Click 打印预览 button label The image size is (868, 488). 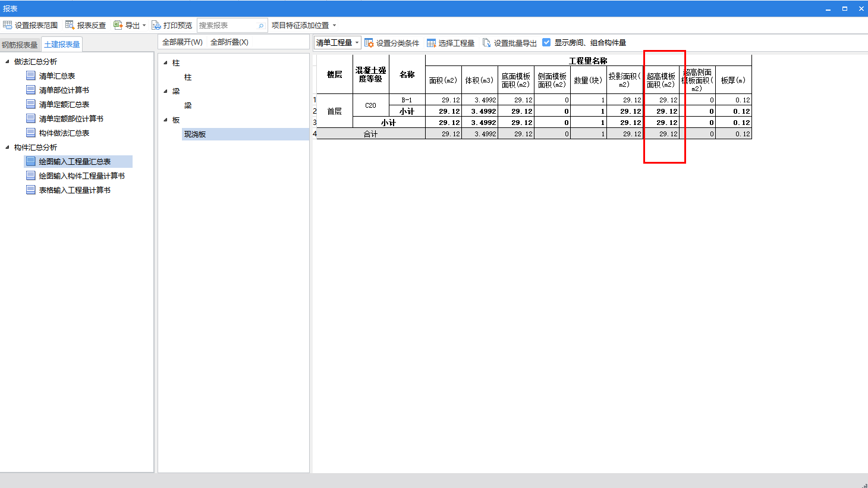tap(178, 26)
